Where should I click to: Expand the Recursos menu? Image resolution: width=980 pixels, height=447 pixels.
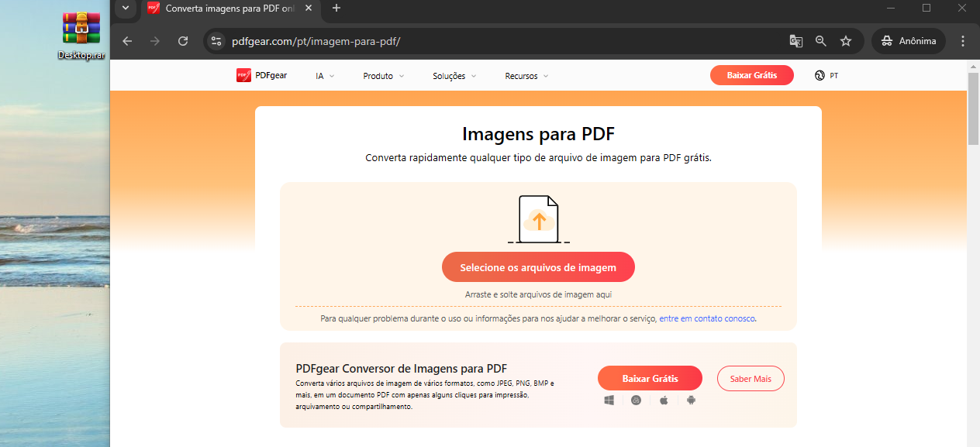pyautogui.click(x=526, y=76)
